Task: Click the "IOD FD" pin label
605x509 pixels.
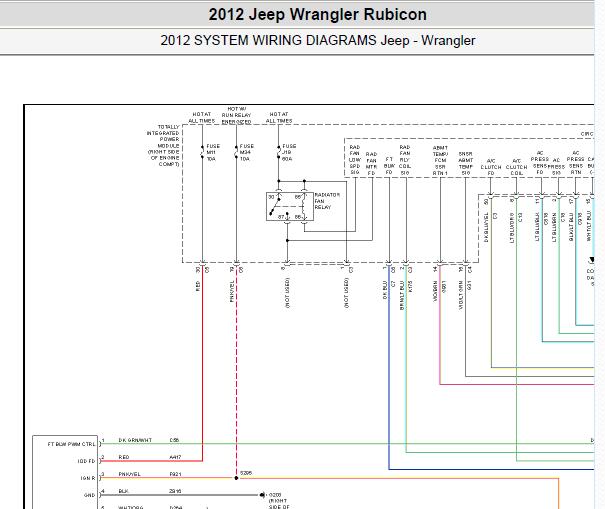Action: pos(86,461)
